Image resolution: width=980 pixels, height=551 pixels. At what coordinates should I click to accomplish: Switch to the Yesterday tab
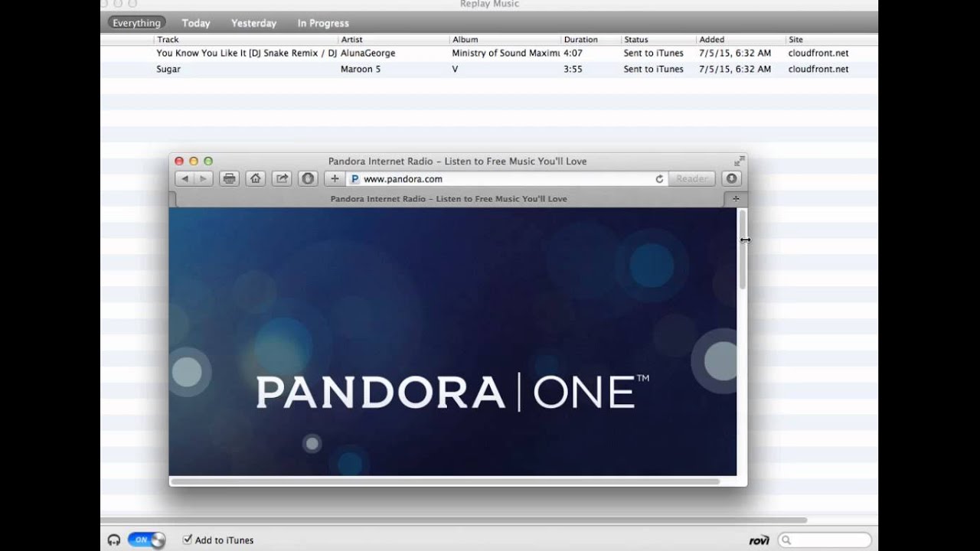[x=254, y=23]
